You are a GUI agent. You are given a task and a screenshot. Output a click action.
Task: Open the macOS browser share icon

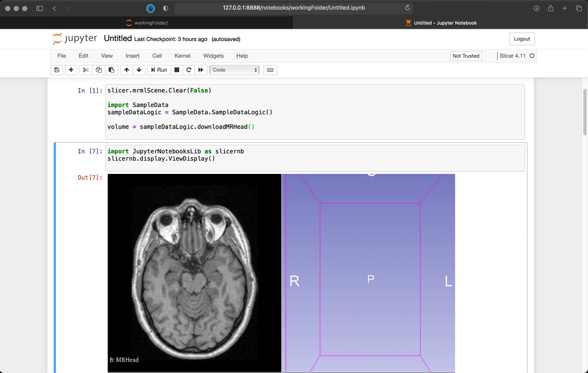(x=550, y=8)
